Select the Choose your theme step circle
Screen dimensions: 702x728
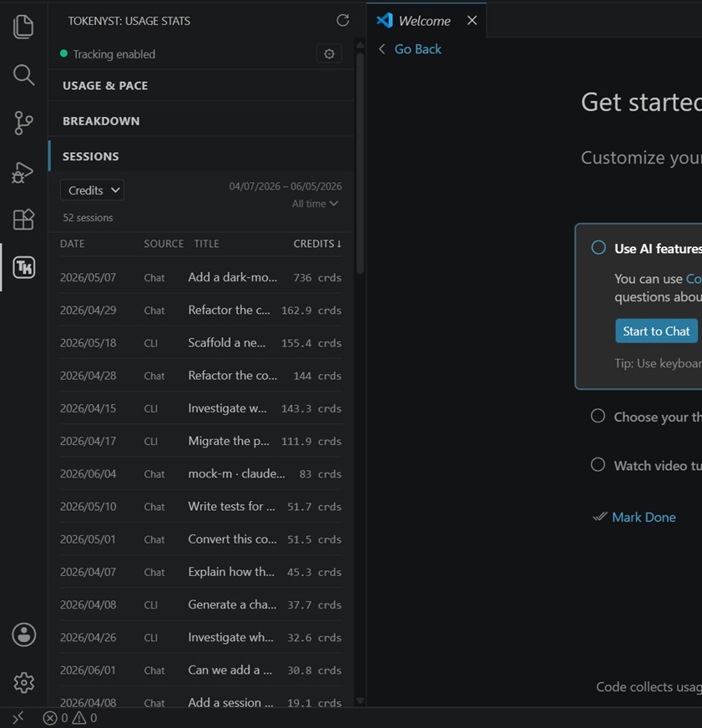598,416
